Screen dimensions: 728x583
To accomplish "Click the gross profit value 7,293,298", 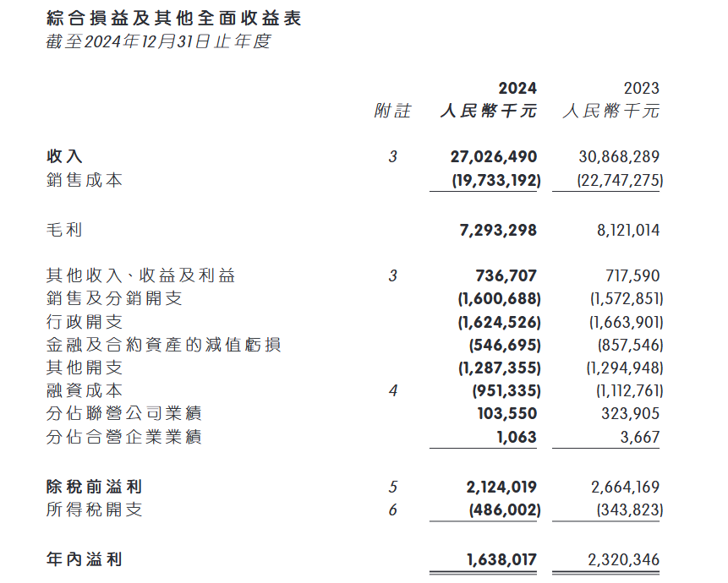I will (498, 230).
